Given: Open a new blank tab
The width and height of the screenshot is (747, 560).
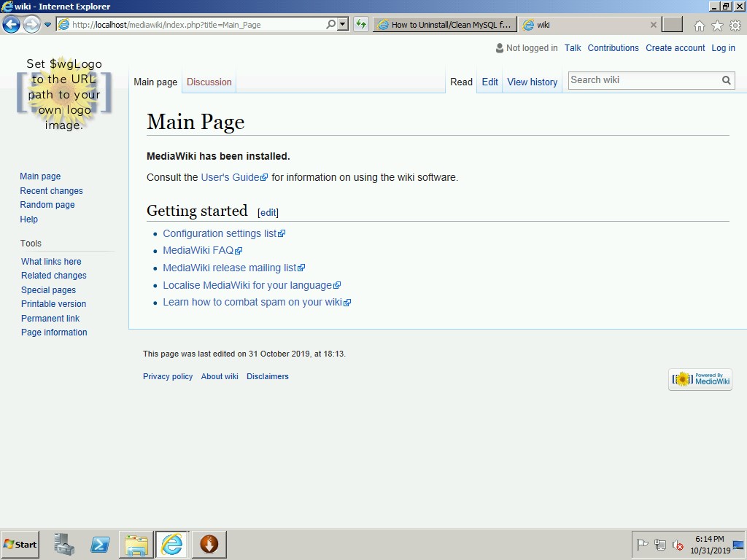Looking at the screenshot, I should tap(672, 24).
